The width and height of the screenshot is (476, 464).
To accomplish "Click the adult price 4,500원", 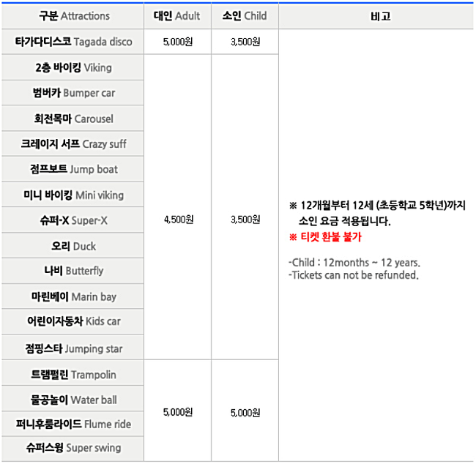I will coord(179,220).
